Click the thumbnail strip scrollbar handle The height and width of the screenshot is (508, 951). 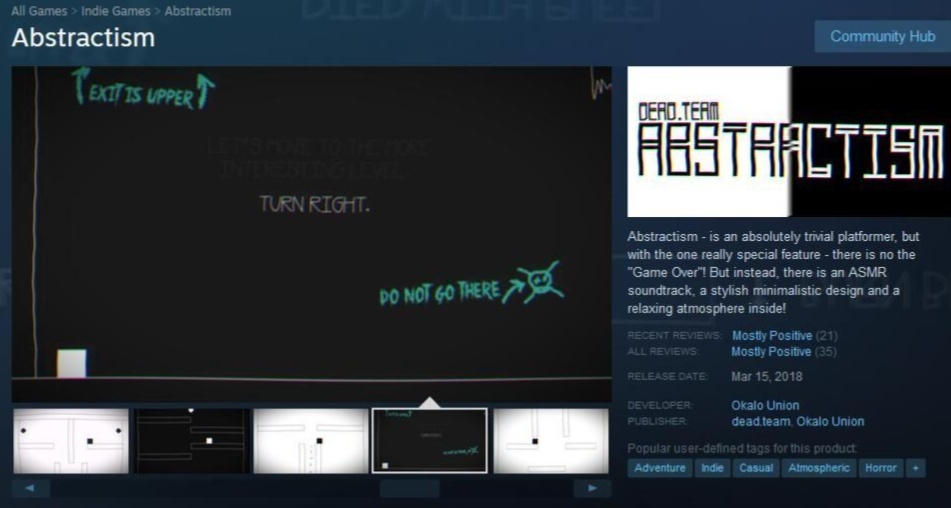409,488
